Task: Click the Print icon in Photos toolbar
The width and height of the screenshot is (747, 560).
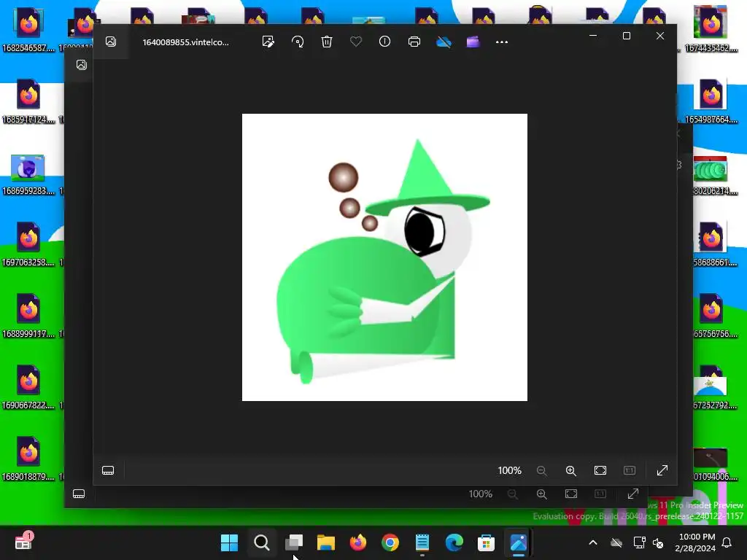Action: 414,42
